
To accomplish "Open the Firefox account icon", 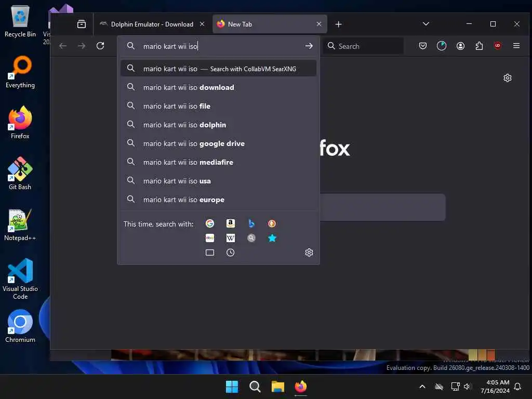I will tap(460, 46).
